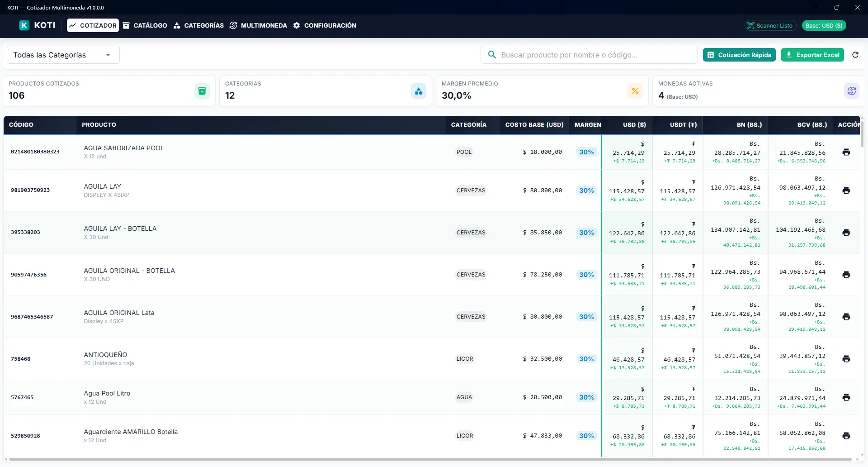Screen dimensions: 868x467
Task: Print the AGUILA ORIGINAL - BOTELLA row
Action: (846, 275)
